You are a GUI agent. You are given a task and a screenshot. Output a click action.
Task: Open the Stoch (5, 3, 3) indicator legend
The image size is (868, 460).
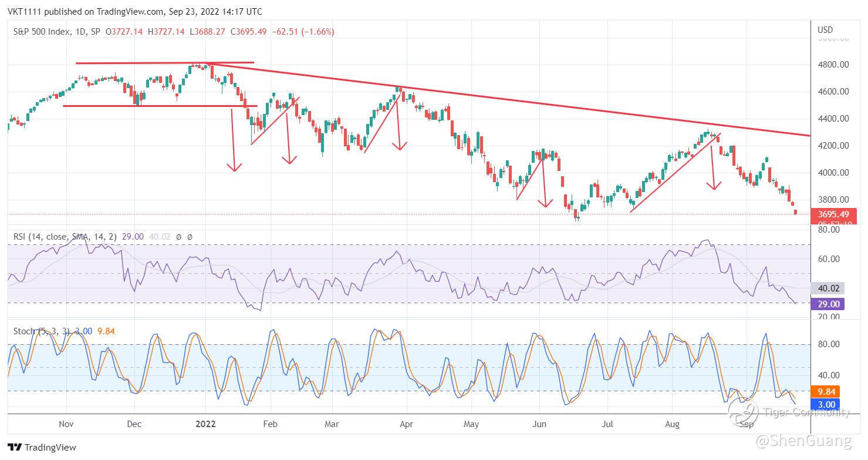42,331
